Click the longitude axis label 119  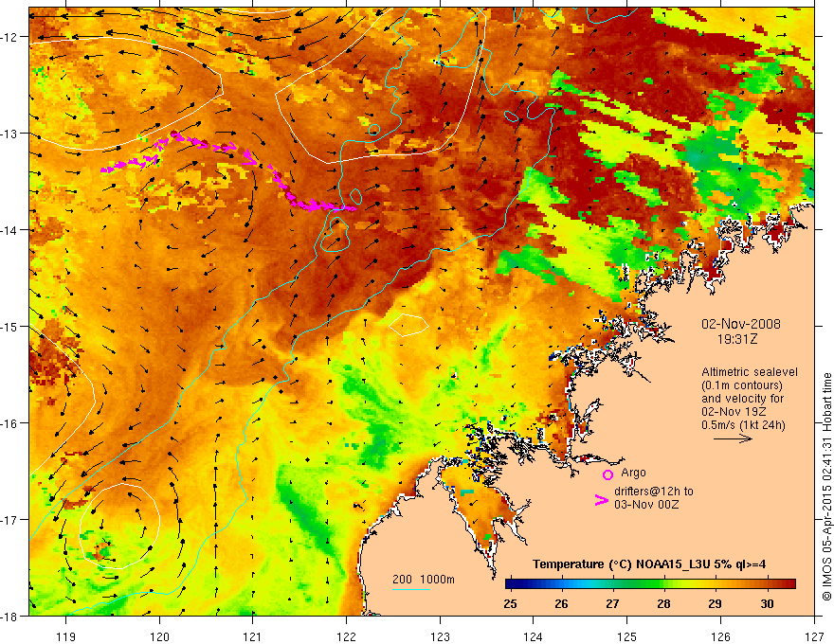tap(66, 636)
